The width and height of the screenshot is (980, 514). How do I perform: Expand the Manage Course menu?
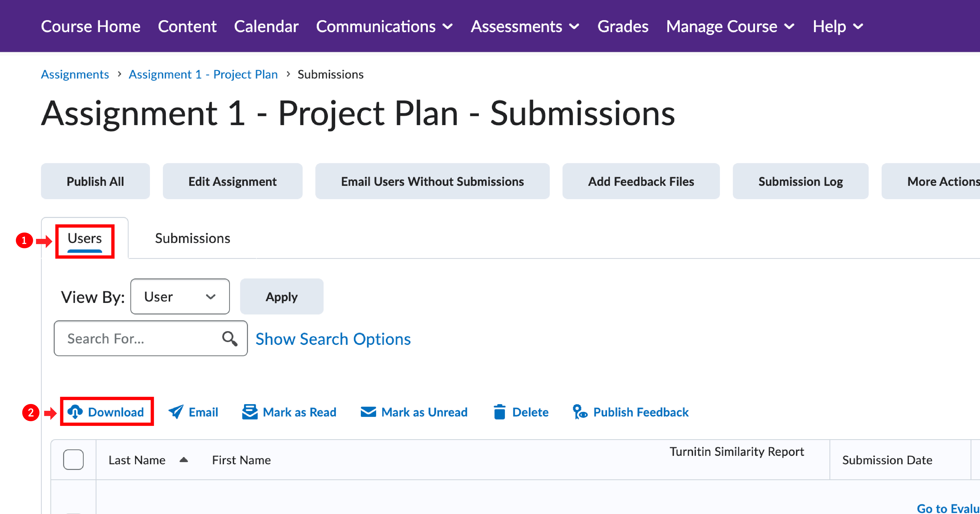click(x=730, y=26)
